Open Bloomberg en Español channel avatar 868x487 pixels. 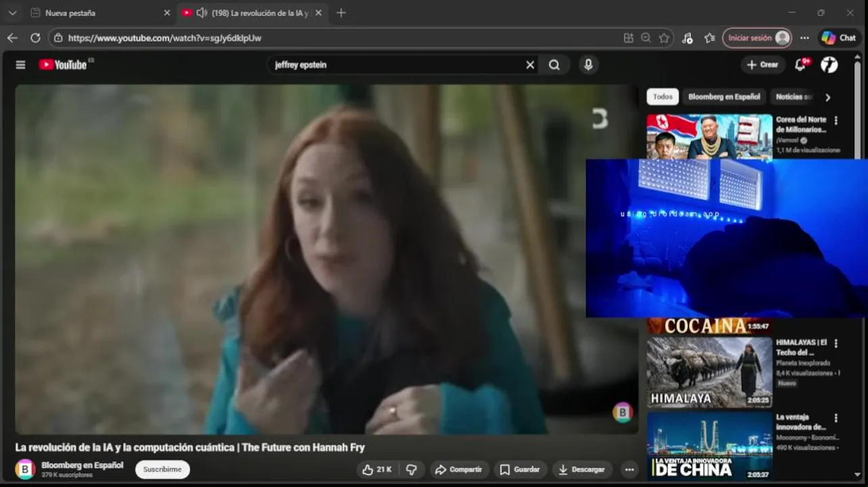(25, 469)
